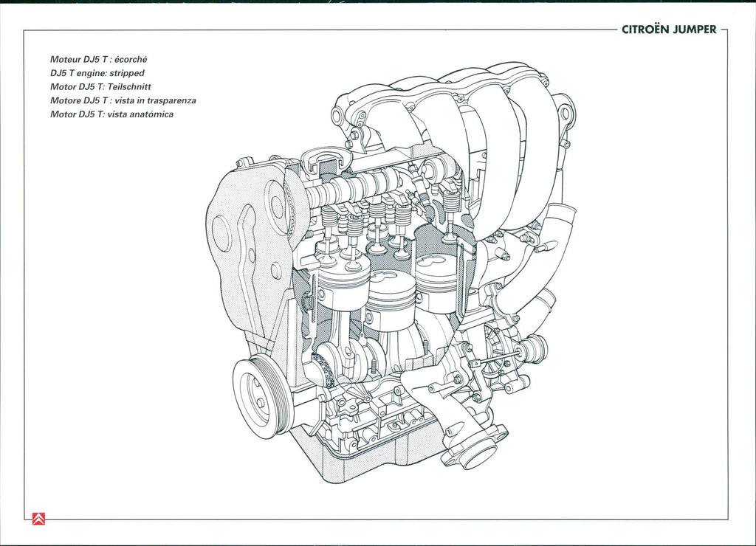Click the crankshaft pulley on the engine drawing
This screenshot has height=546, width=756.
pos(260,395)
